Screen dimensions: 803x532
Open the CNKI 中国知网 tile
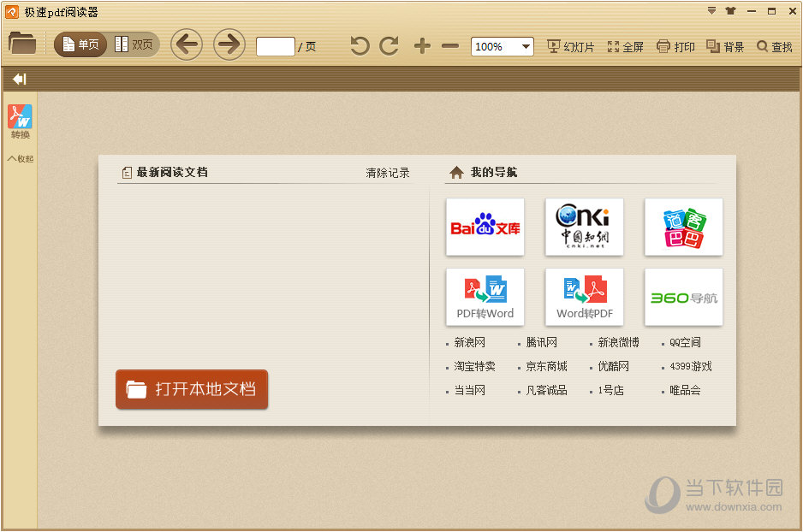pos(585,228)
